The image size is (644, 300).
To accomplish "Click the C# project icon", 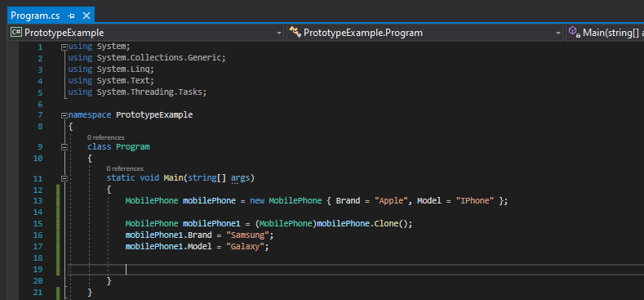I will pyautogui.click(x=16, y=32).
